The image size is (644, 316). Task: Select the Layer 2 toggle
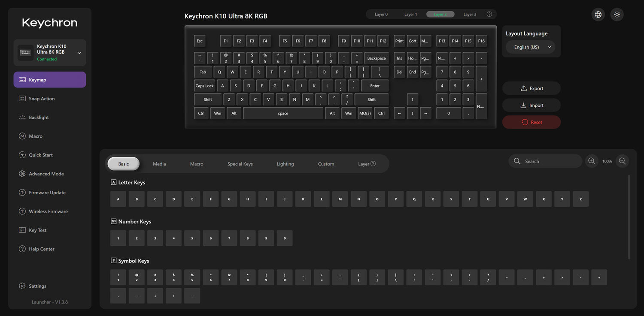click(440, 14)
